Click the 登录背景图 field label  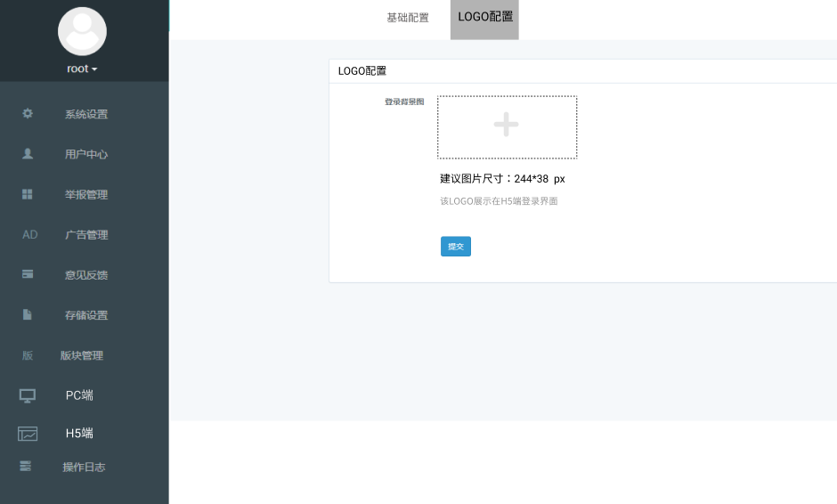point(404,102)
